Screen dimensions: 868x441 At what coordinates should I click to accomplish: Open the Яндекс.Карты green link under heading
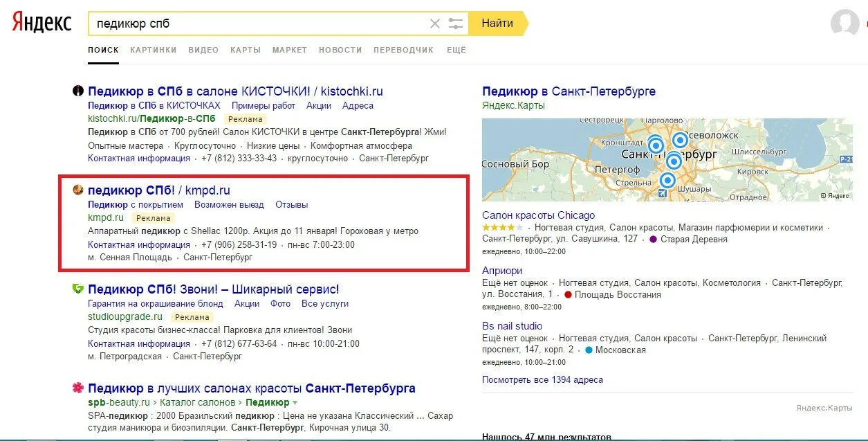pyautogui.click(x=513, y=106)
